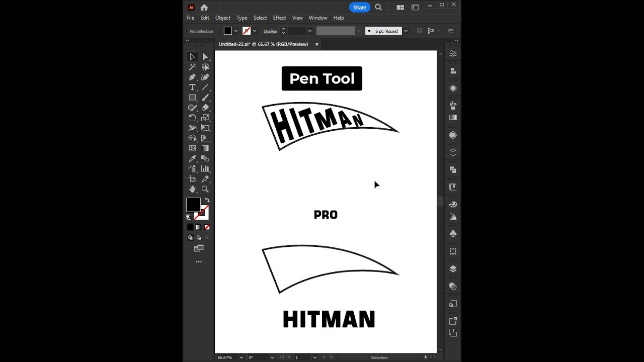Enable Draw Behind mode
644x362 pixels.
tap(198, 237)
